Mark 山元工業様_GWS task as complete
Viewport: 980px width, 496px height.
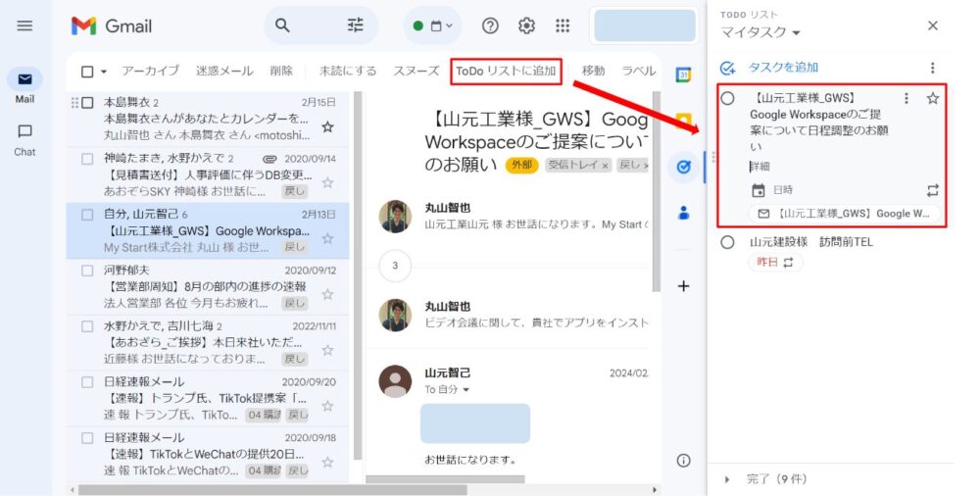tap(727, 98)
